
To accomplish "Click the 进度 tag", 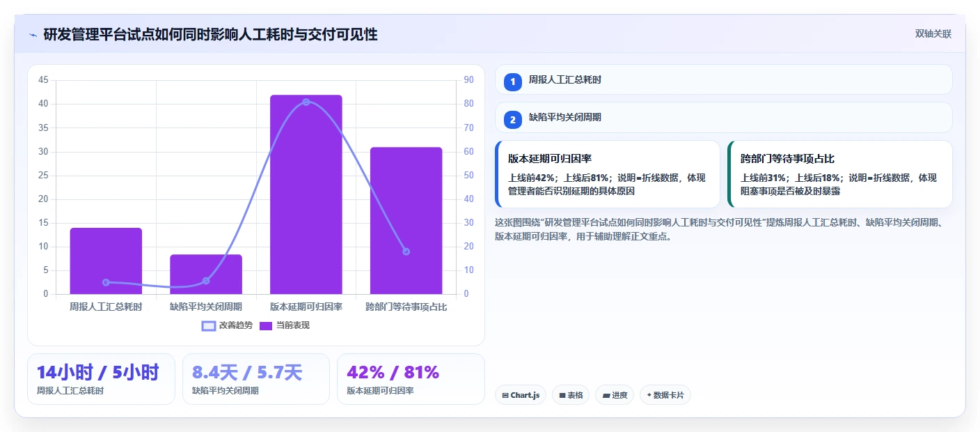I will pyautogui.click(x=615, y=395).
